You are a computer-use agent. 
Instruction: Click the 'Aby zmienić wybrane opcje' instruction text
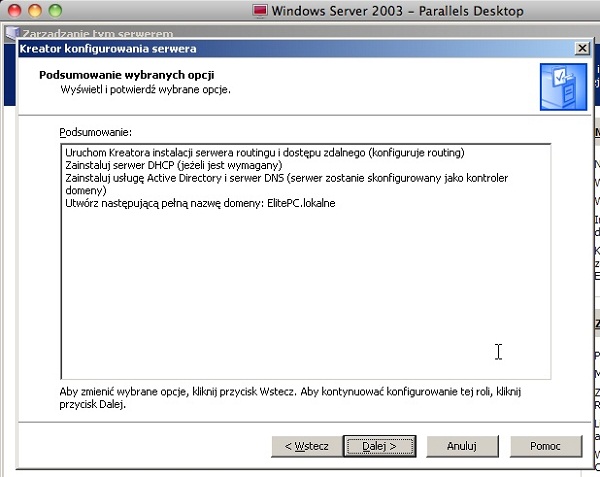click(x=290, y=398)
